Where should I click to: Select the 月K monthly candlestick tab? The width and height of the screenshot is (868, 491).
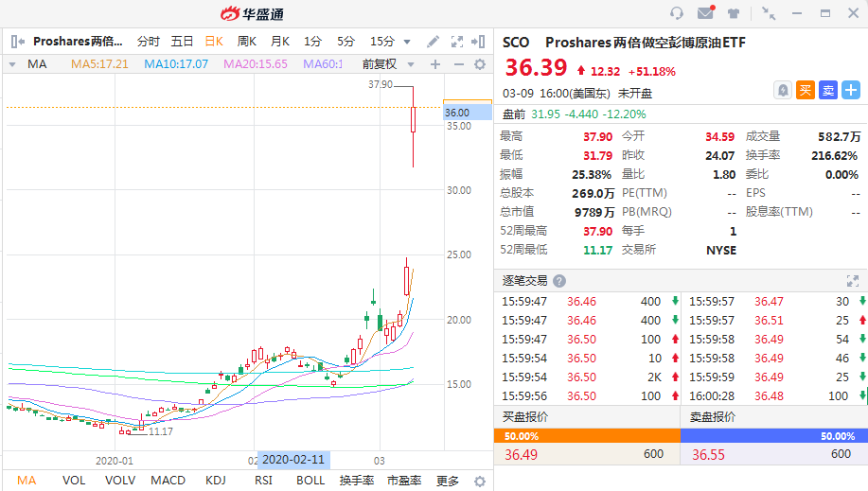coord(280,42)
